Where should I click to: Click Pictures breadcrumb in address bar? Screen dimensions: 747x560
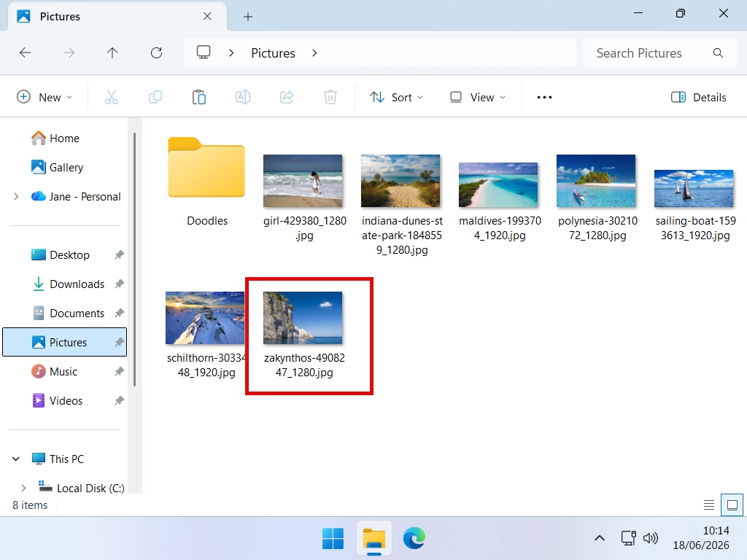tap(273, 52)
